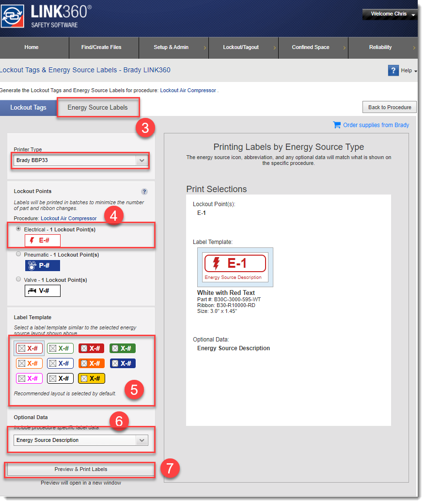Click the LINK360 logo icon
The width and height of the screenshot is (425, 504).
click(13, 17)
